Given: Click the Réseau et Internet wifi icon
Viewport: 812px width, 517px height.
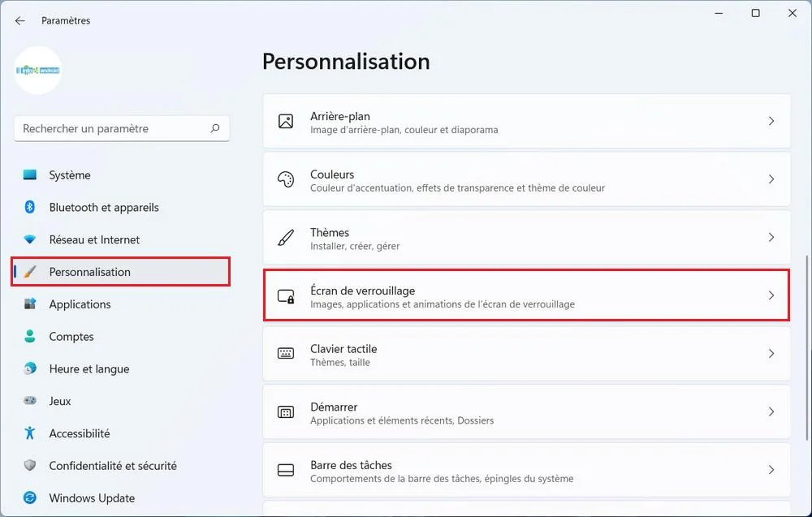Looking at the screenshot, I should [30, 239].
